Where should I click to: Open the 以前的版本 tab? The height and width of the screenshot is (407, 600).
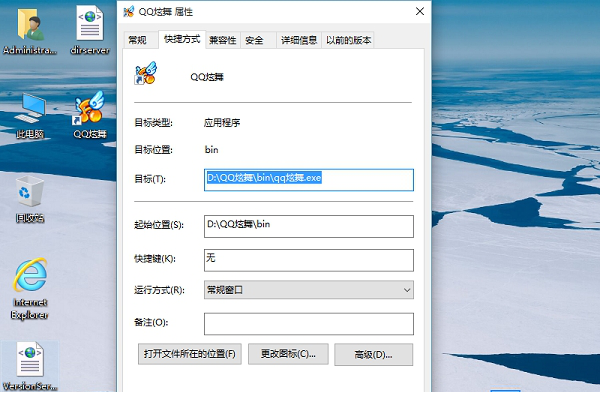click(x=348, y=40)
